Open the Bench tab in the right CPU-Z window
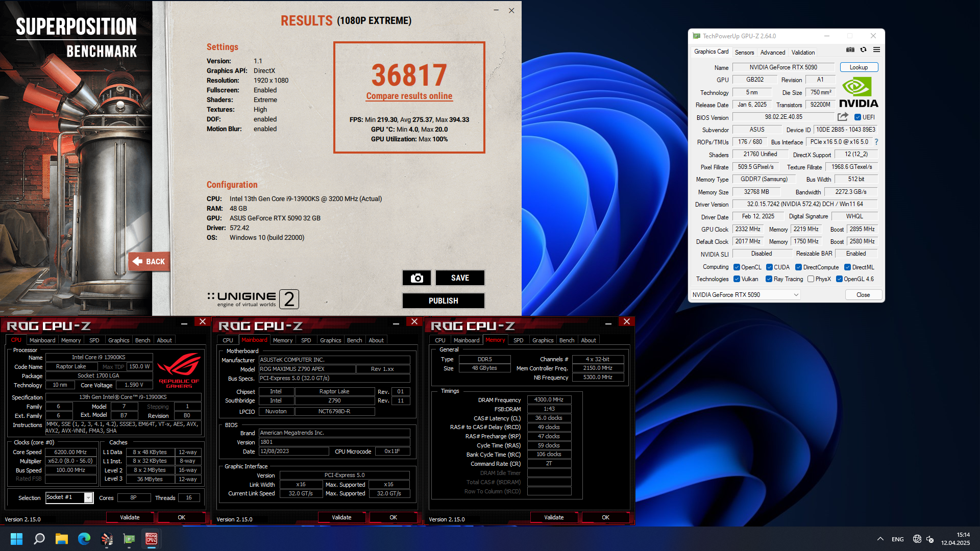 point(567,340)
